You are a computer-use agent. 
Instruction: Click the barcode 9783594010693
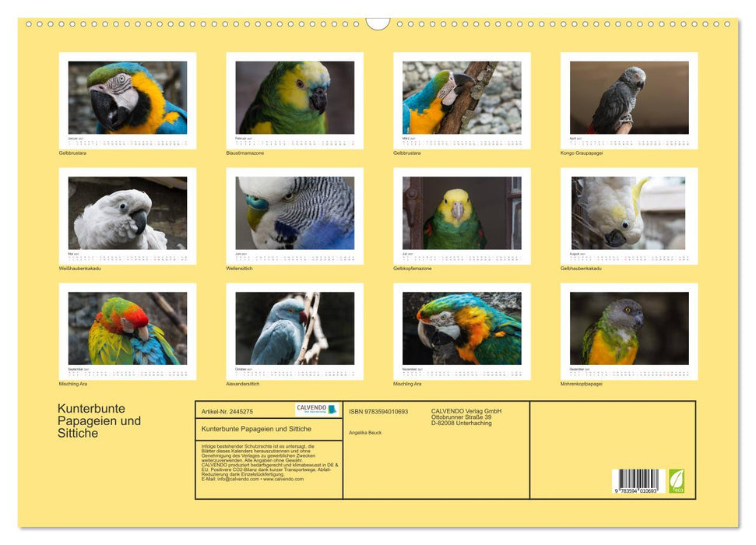coord(638,481)
